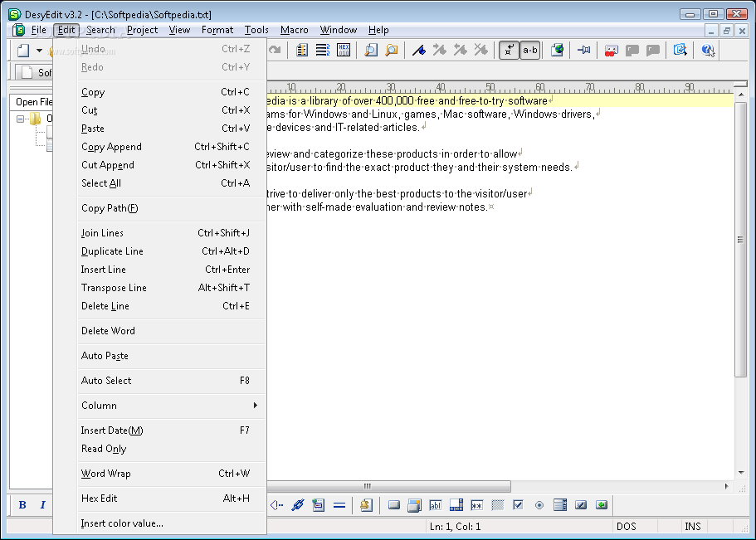Viewport: 756px width, 540px height.
Task: Open the Format menu
Action: [217, 30]
